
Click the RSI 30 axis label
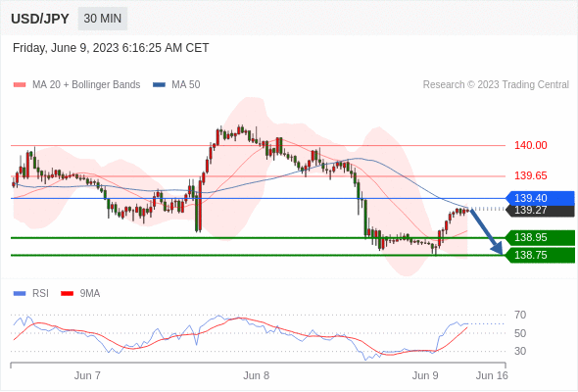[x=520, y=351]
